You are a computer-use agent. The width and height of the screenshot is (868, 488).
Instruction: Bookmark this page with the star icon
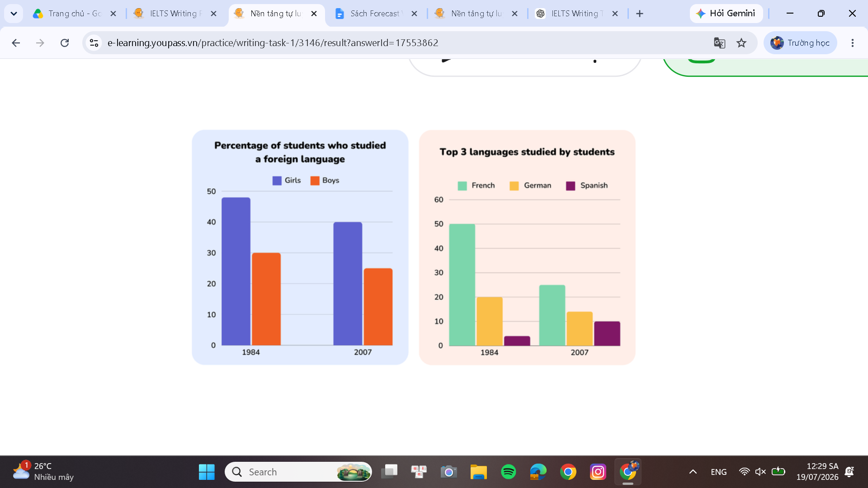click(x=741, y=43)
